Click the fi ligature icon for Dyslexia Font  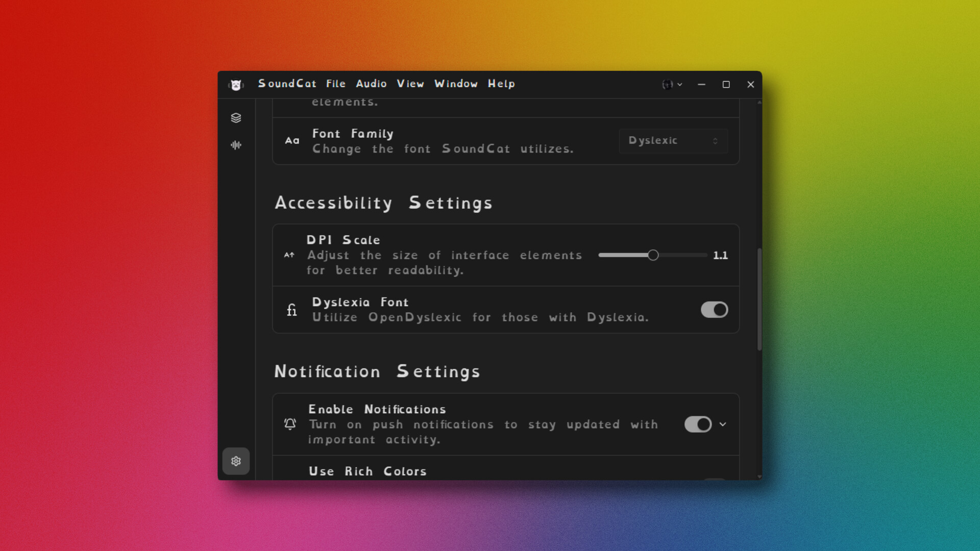point(292,310)
